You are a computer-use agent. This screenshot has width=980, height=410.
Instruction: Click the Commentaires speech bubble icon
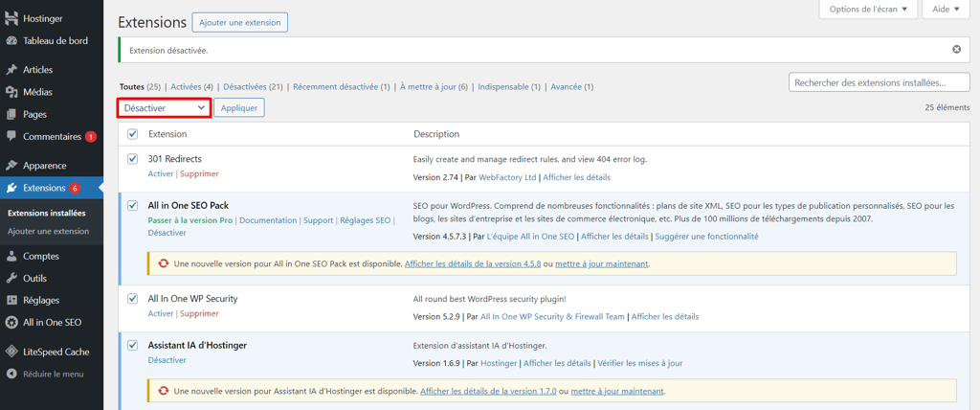(11, 136)
